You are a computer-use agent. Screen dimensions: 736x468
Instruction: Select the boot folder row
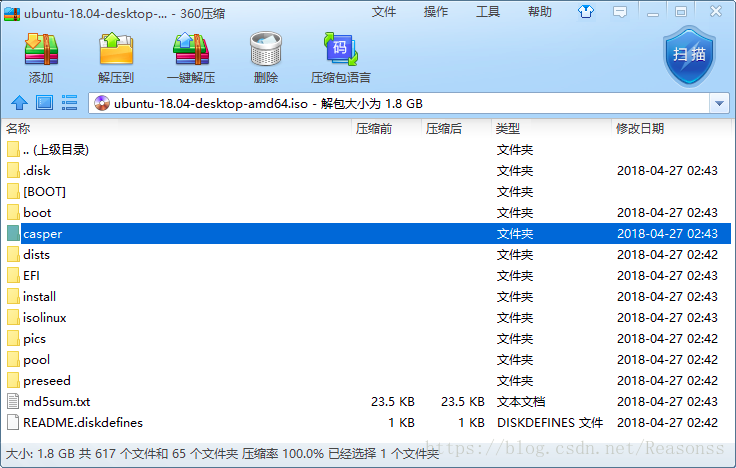tap(368, 213)
